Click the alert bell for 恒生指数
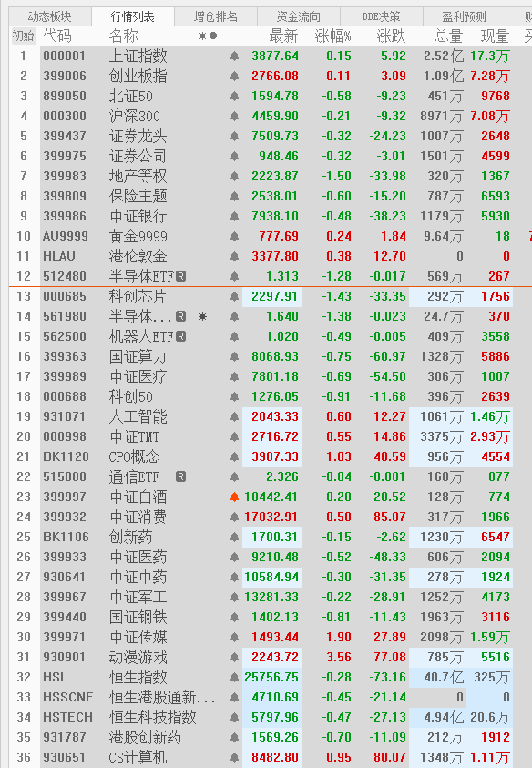Screen dimensions: 532x768 (234, 677)
